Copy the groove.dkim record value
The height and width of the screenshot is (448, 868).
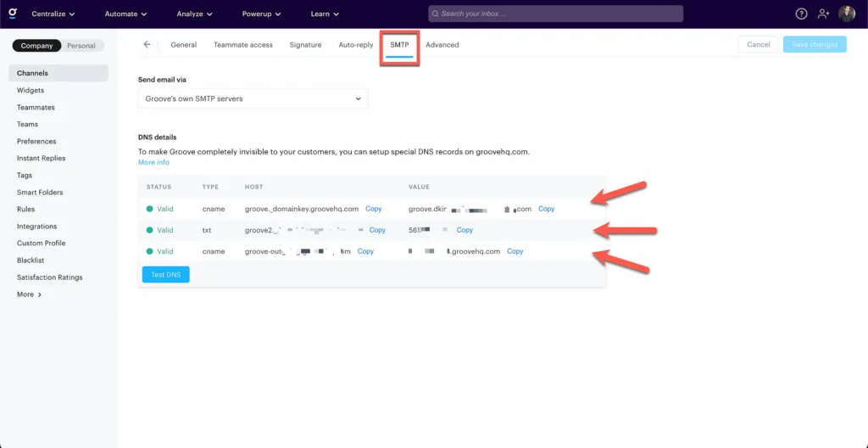coord(547,209)
